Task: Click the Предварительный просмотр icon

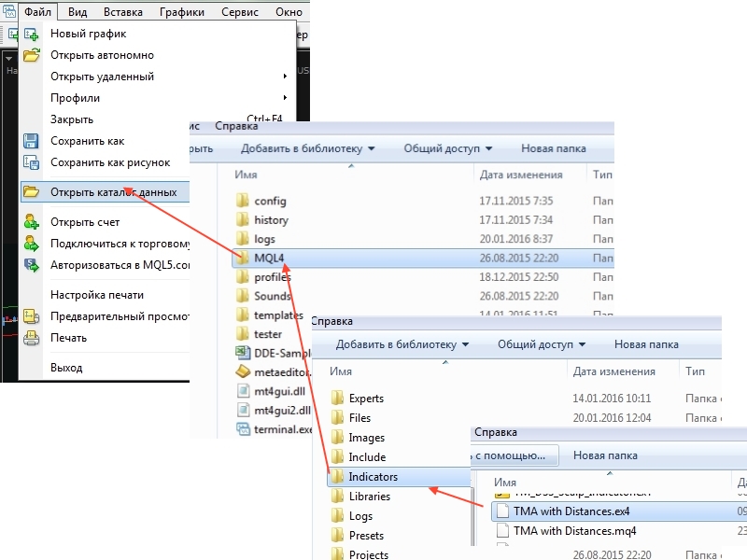Action: pos(32,316)
